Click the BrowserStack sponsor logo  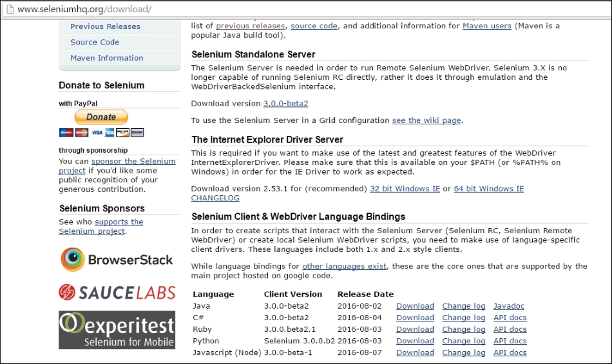[x=117, y=260]
